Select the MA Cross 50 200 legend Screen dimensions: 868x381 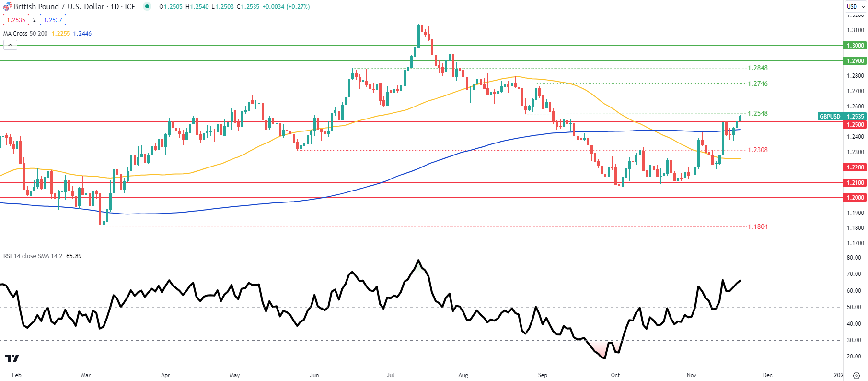pos(25,34)
